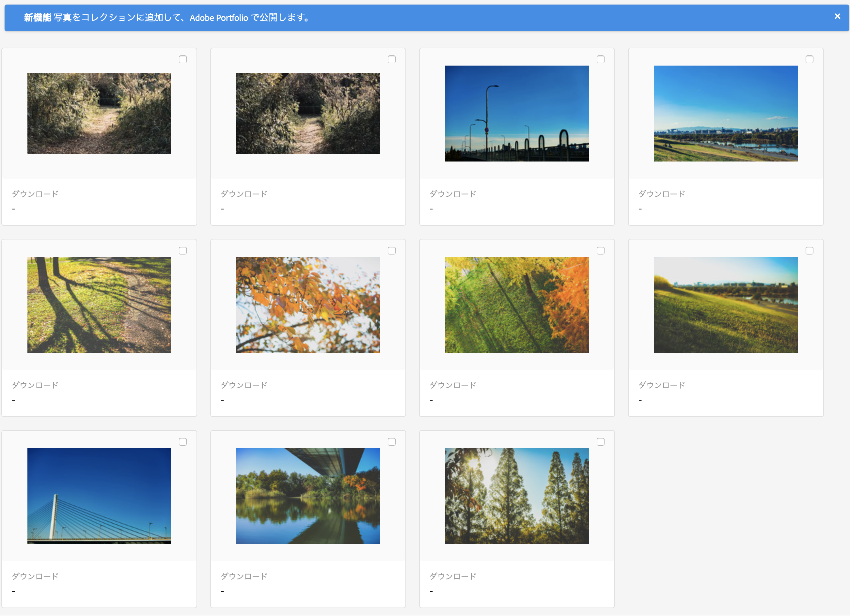
Task: Open the street lamps silhouette bridge thumbnail
Action: click(x=517, y=113)
